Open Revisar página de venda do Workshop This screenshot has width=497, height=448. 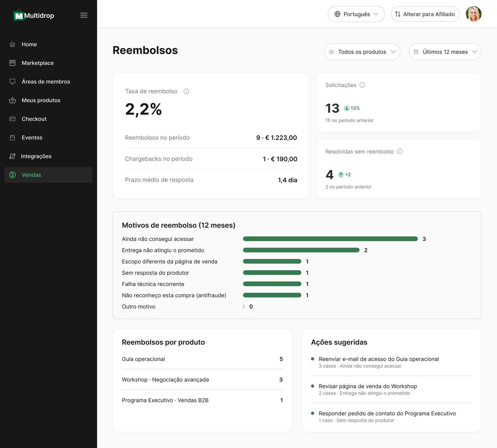[391, 389]
